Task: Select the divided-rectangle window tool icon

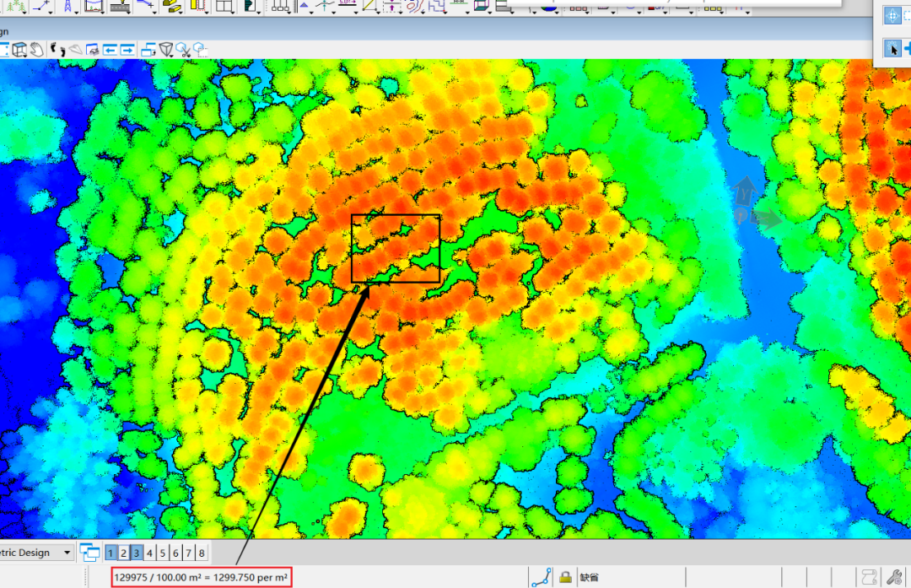Action: click(x=224, y=6)
